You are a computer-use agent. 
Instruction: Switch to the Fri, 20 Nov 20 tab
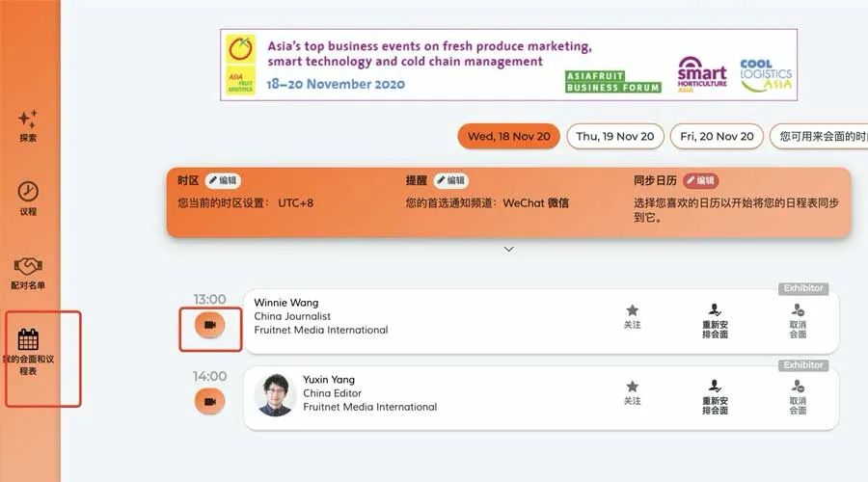(x=717, y=136)
